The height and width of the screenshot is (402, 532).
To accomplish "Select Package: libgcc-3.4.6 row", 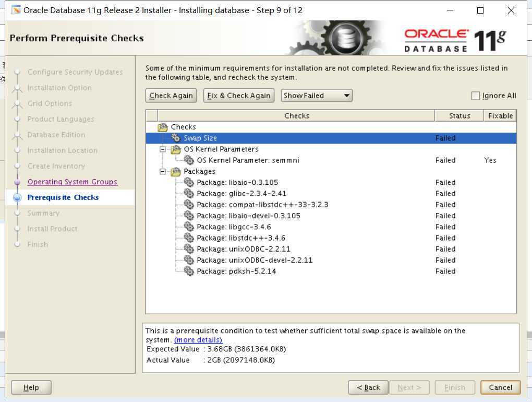I will click(x=331, y=227).
